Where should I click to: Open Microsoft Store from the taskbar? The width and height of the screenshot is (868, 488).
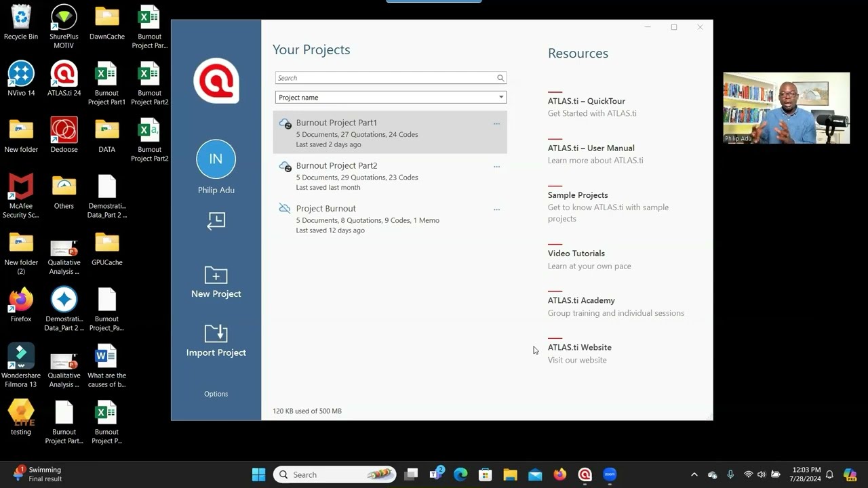485,474
